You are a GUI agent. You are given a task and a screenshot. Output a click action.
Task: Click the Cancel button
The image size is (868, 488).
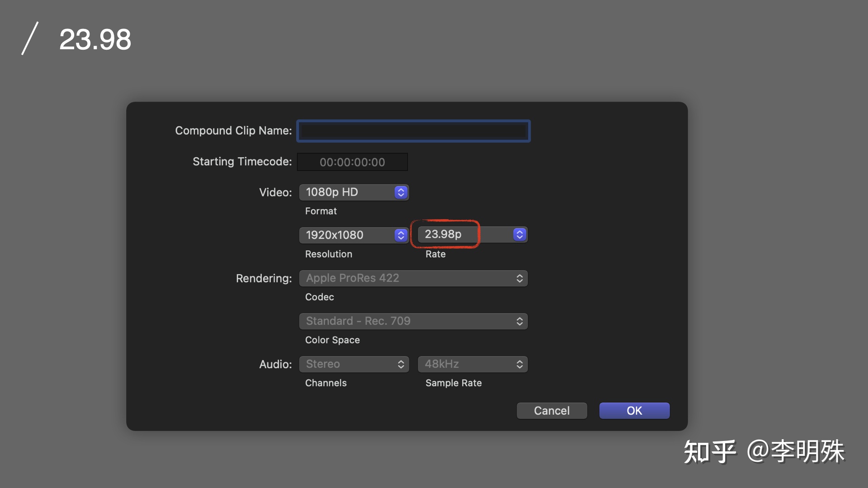[x=552, y=411]
